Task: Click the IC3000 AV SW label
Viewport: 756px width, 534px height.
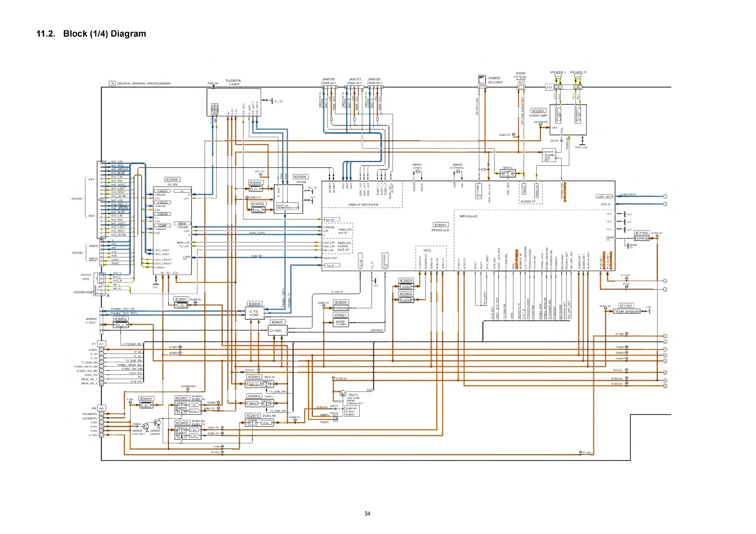Action: click(172, 180)
